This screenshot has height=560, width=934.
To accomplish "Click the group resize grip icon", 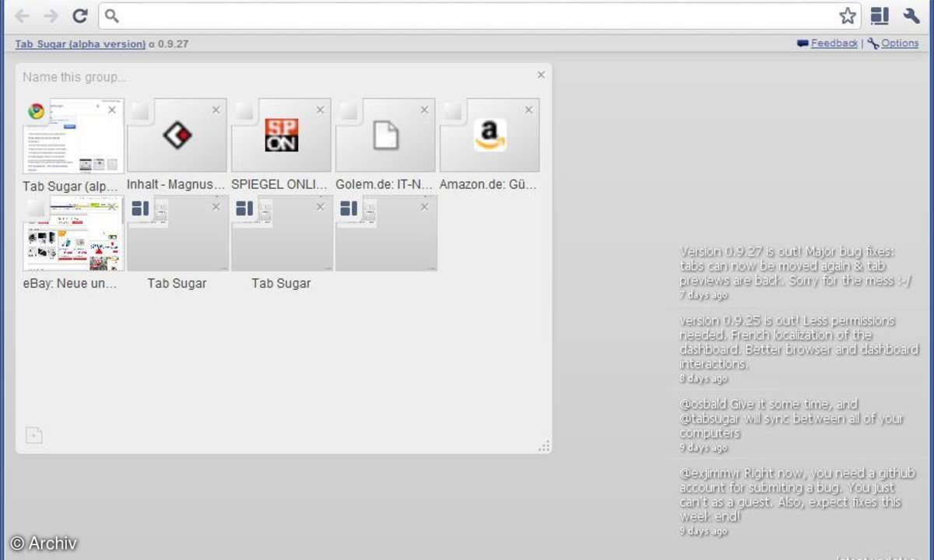I will 545,446.
